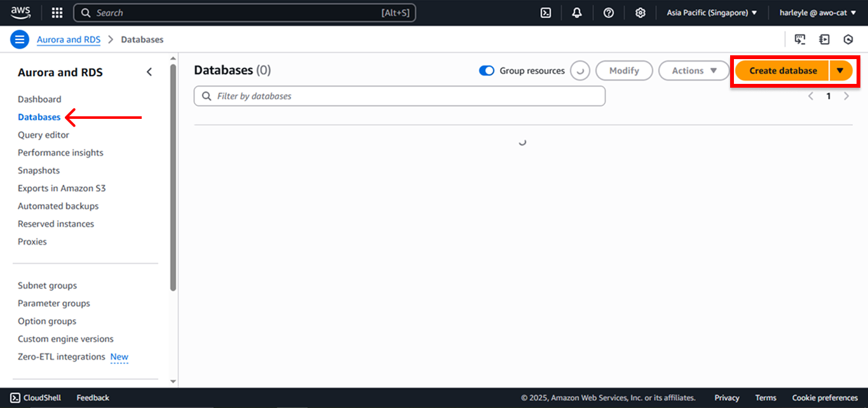Click the Aurora and RDS breadcrumb
The height and width of the screenshot is (408, 868).
click(x=69, y=39)
